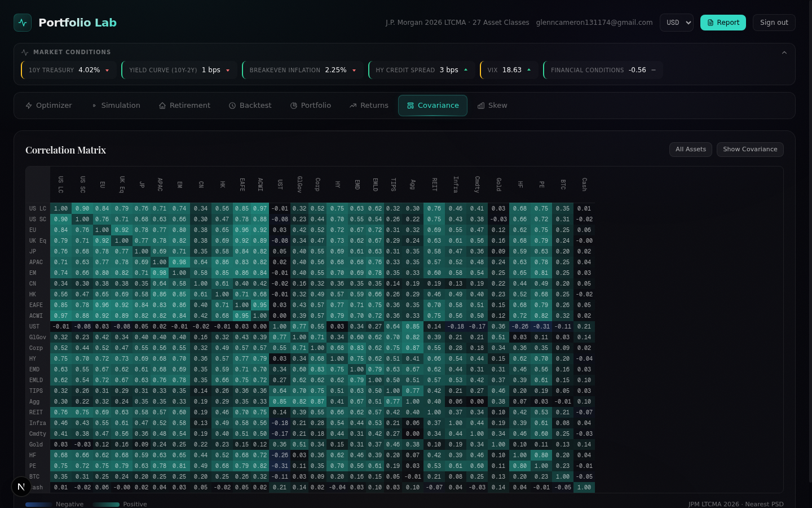Click the Positive legend gradient swatch
The image size is (812, 508).
106,505
